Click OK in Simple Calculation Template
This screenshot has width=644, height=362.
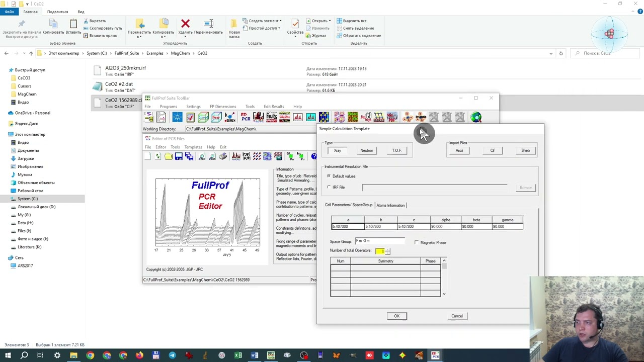[x=396, y=316]
